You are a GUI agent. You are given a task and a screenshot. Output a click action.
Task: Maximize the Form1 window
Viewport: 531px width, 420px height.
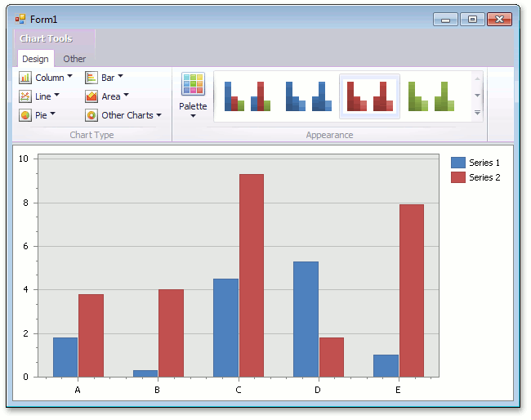point(472,20)
